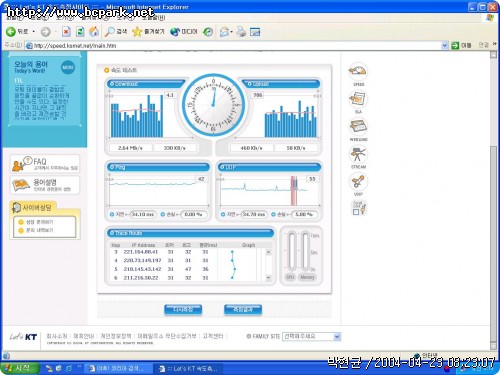
Task: Click the lower link in the cyber counseling box
Action: pos(39,230)
